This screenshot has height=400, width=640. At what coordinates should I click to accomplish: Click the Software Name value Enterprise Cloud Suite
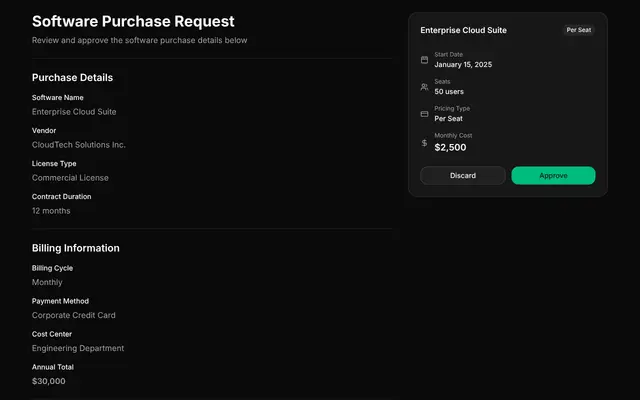[74, 112]
